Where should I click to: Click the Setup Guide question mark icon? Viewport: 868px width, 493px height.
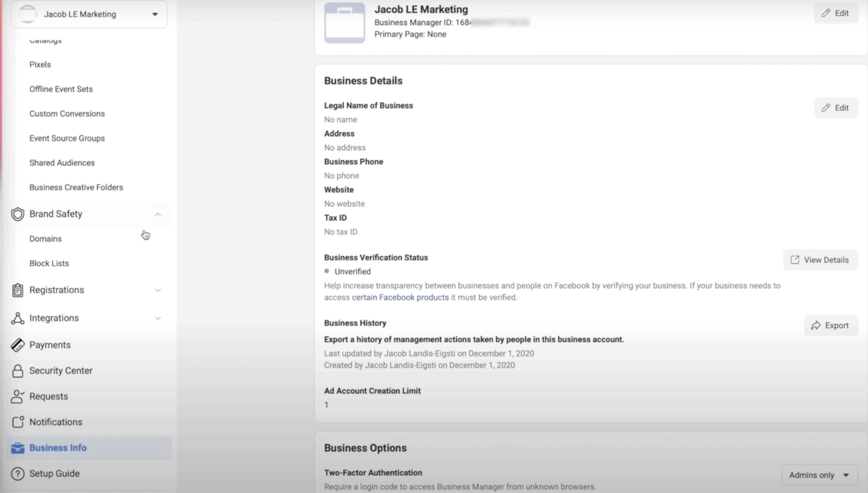(17, 473)
